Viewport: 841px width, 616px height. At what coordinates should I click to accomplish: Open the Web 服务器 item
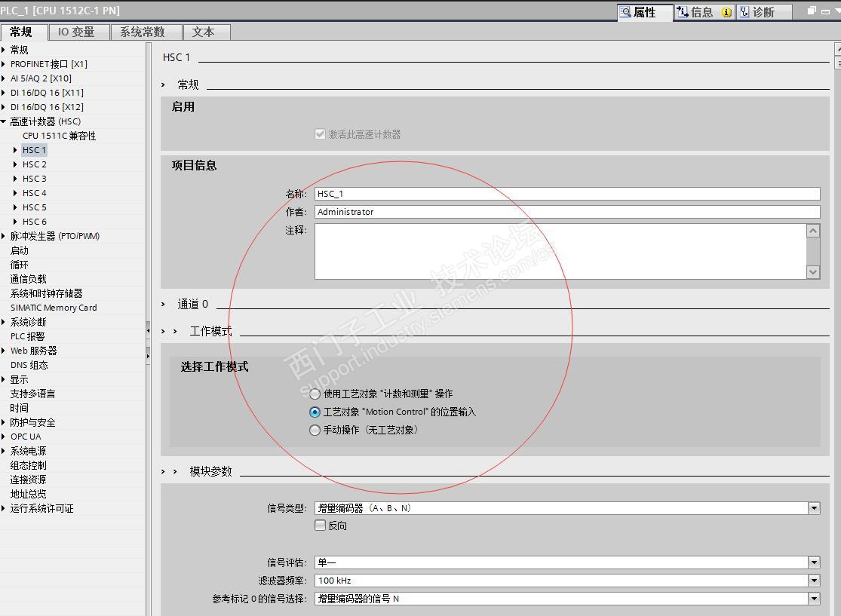click(33, 351)
